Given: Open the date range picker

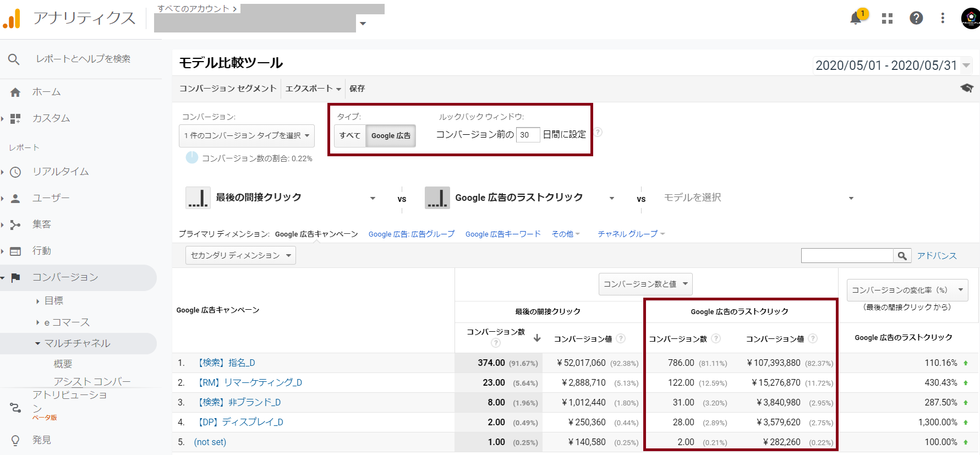Looking at the screenshot, I should point(893,65).
